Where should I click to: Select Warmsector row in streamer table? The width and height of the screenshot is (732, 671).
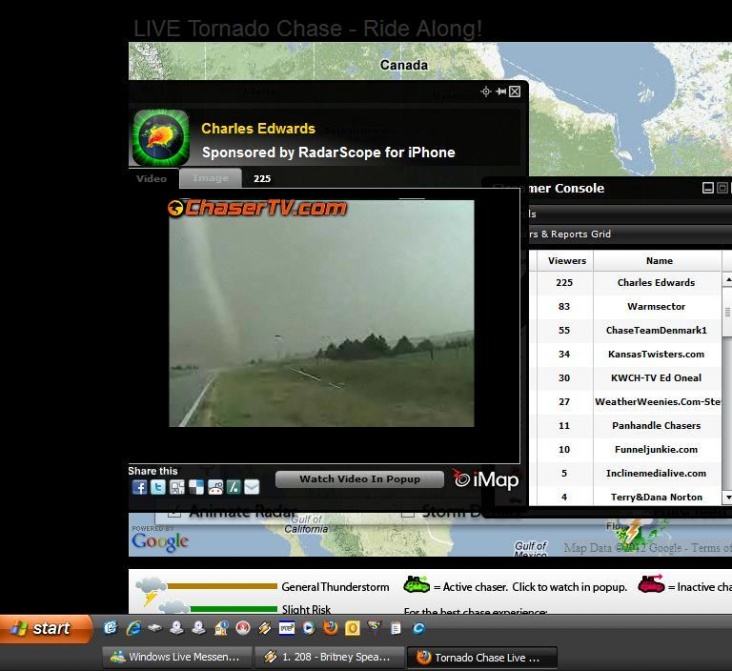628,306
